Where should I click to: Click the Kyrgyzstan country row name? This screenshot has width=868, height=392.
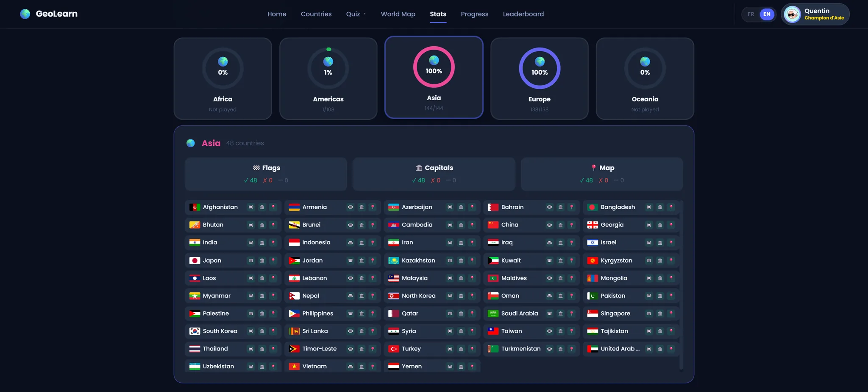click(616, 260)
